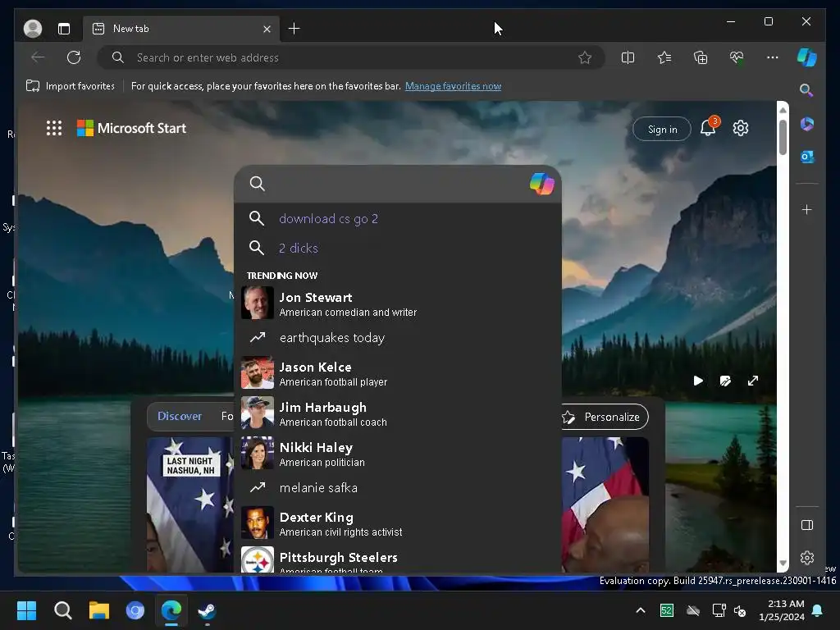Open Settings and more ellipsis menu
The image size is (840, 630).
(x=773, y=57)
